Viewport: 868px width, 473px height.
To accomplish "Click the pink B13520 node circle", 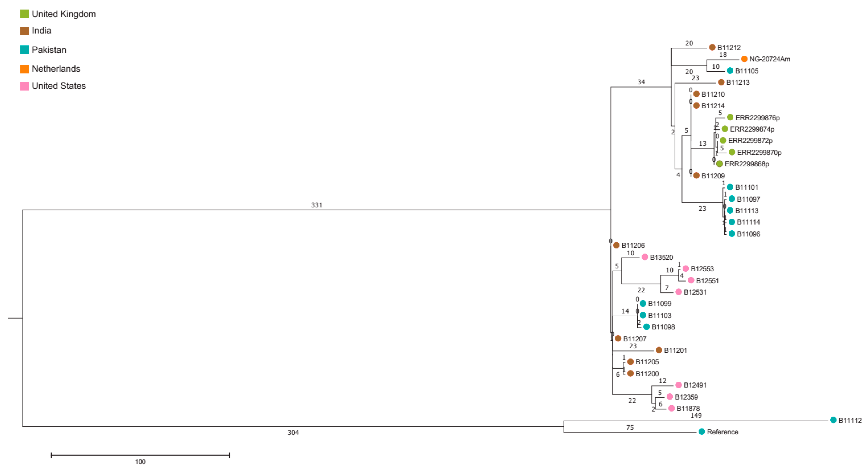I will click(x=645, y=257).
